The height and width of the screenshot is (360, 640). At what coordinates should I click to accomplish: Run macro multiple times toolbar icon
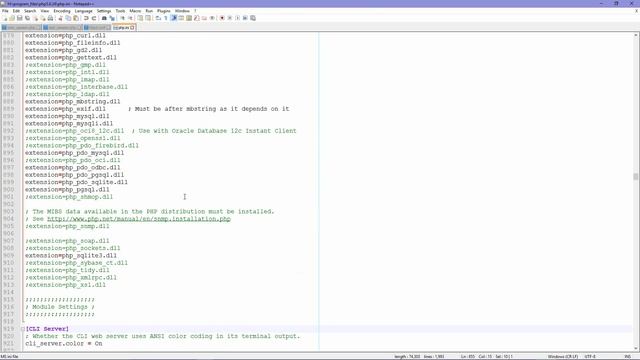pos(245,18)
